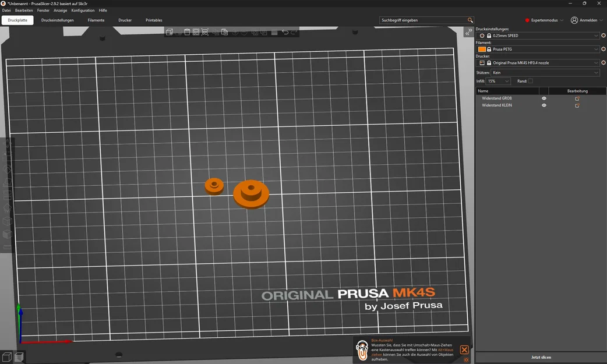Select Widerstand KLEIN in object list
This screenshot has height=364, width=607.
[497, 105]
